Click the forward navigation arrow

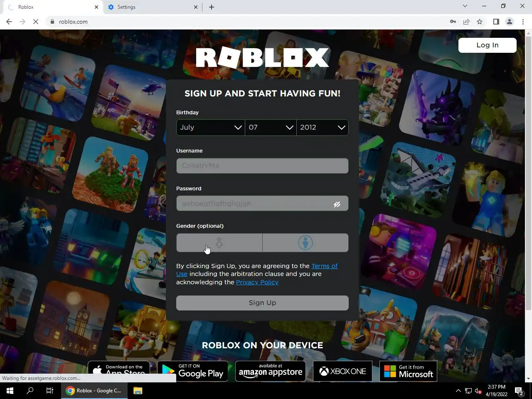(22, 22)
